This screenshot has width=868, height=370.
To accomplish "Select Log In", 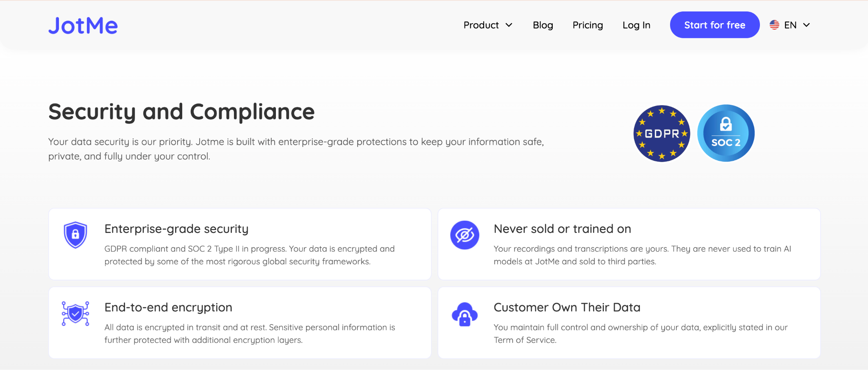I will [x=636, y=25].
